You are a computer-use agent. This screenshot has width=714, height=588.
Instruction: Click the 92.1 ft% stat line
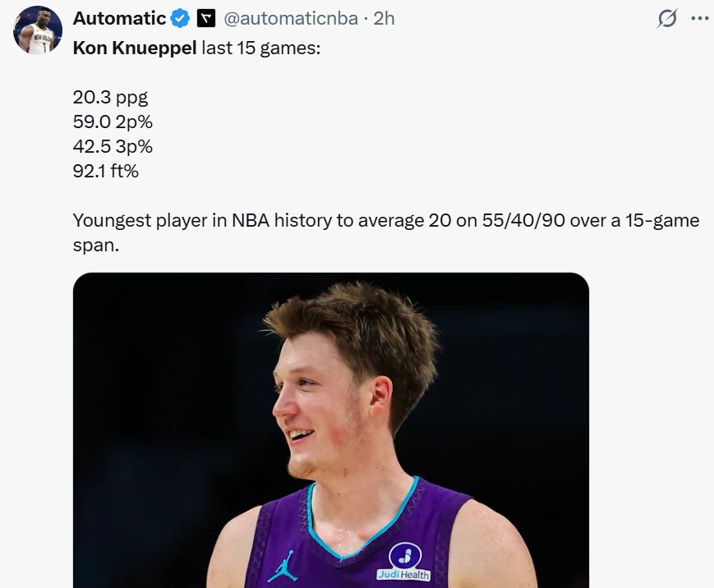click(x=106, y=171)
